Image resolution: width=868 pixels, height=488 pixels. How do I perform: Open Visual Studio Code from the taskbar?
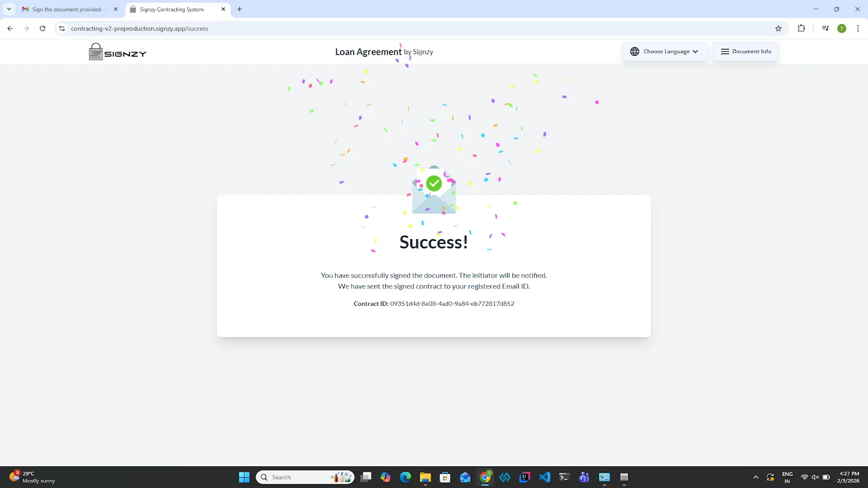click(x=545, y=477)
